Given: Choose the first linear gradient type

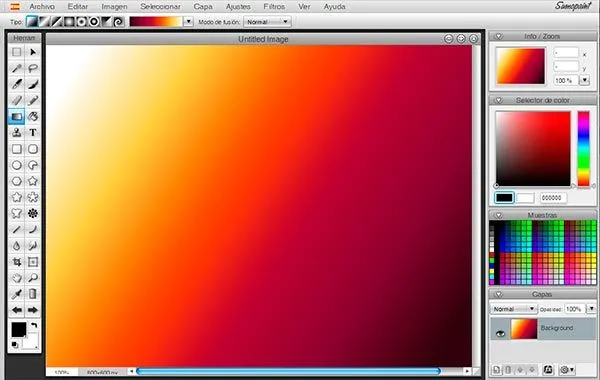Looking at the screenshot, I should [x=32, y=22].
